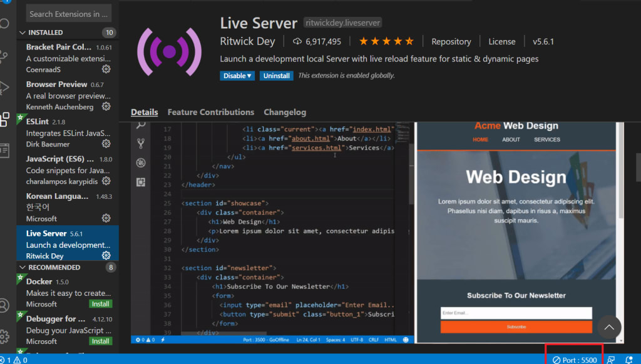Select the Extensions activity bar icon
Image resolution: width=641 pixels, height=364 pixels.
click(x=4, y=119)
